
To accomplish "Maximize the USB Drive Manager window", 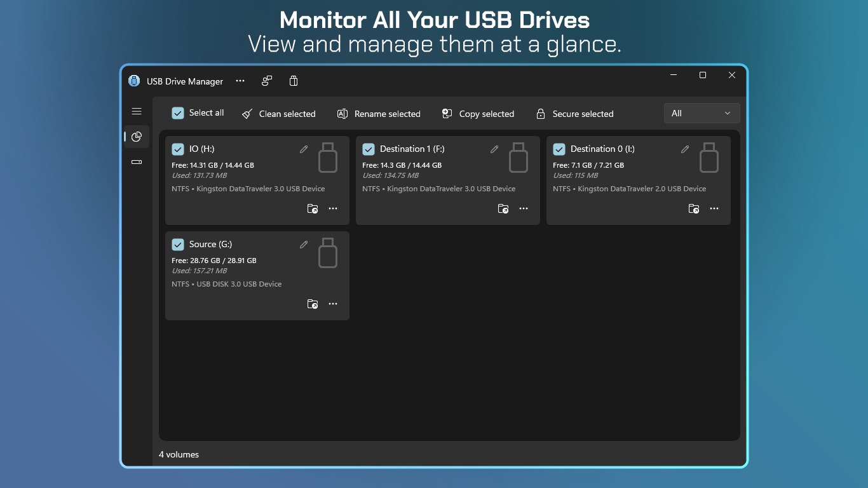I will click(703, 75).
